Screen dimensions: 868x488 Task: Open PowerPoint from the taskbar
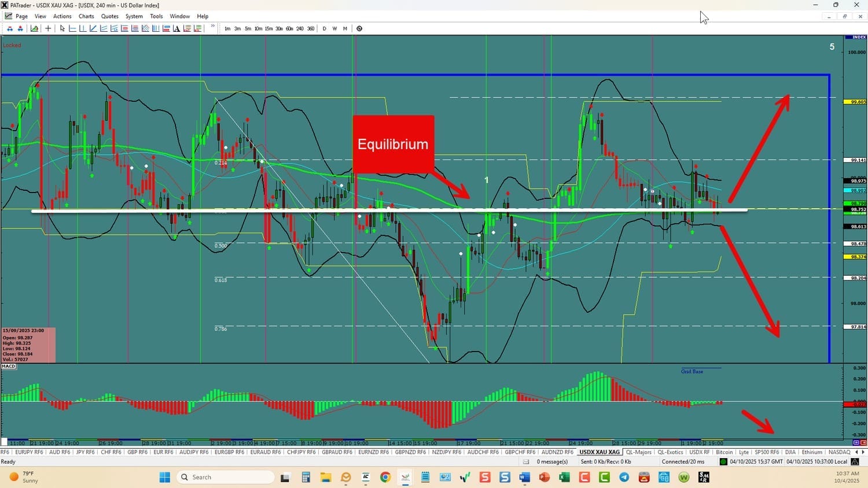[545, 477]
